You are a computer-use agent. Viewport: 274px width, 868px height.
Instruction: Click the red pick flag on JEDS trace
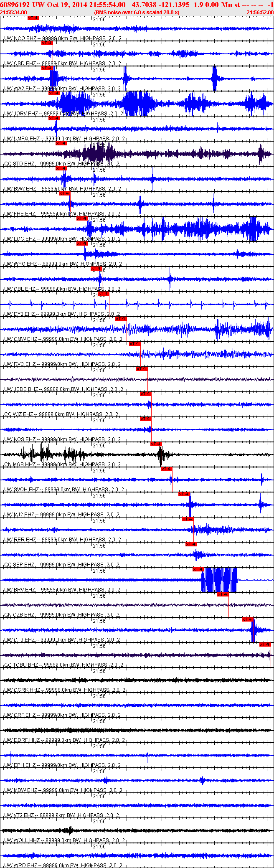click(x=142, y=369)
